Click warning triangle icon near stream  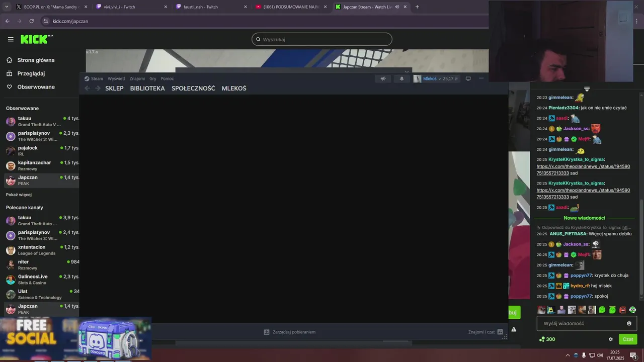[x=514, y=329]
